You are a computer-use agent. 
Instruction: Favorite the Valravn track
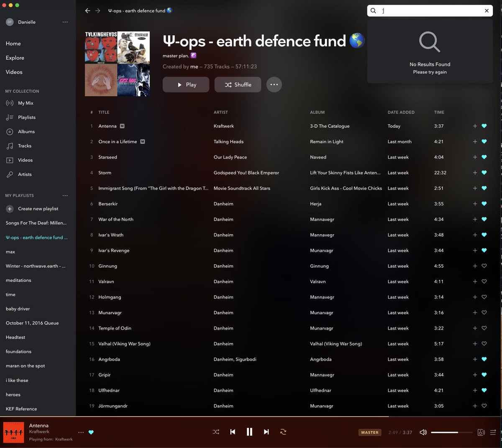484,282
